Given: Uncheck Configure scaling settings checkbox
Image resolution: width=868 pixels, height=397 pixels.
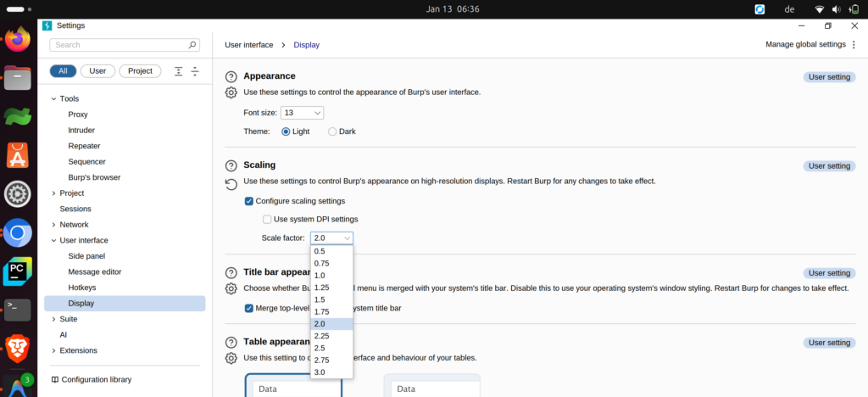Looking at the screenshot, I should point(248,201).
